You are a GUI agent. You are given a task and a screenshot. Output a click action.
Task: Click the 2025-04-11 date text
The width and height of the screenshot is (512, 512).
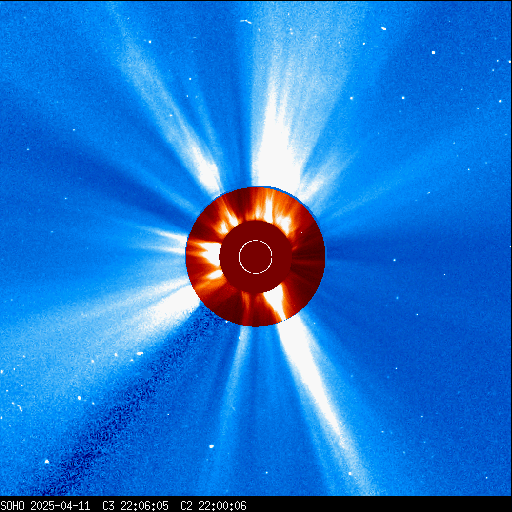(x=60, y=506)
